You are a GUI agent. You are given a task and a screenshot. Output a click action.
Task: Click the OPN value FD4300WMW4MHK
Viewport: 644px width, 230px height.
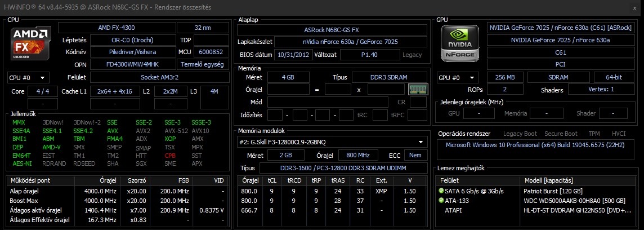pyautogui.click(x=132, y=65)
